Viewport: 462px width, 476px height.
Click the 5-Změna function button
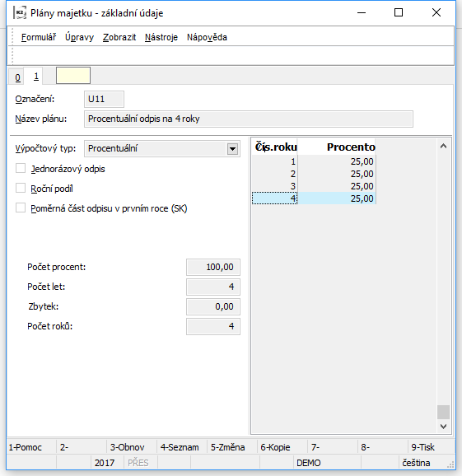(x=227, y=447)
